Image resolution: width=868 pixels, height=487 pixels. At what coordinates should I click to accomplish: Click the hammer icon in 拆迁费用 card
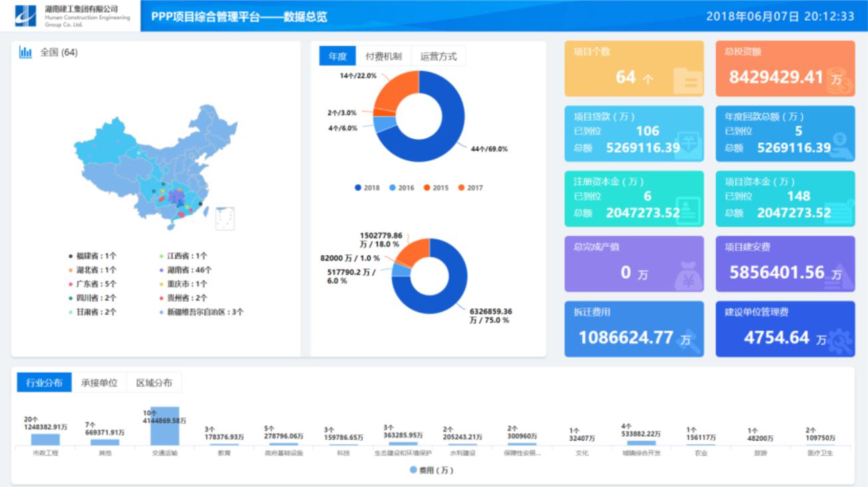pyautogui.click(x=688, y=341)
